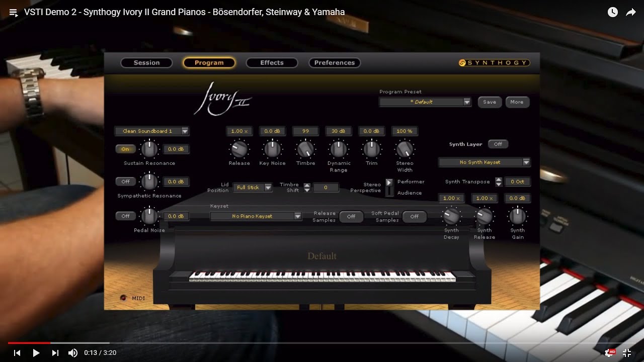The height and width of the screenshot is (362, 644).
Task: Click the Stereo Width 100 % field
Action: (x=405, y=131)
